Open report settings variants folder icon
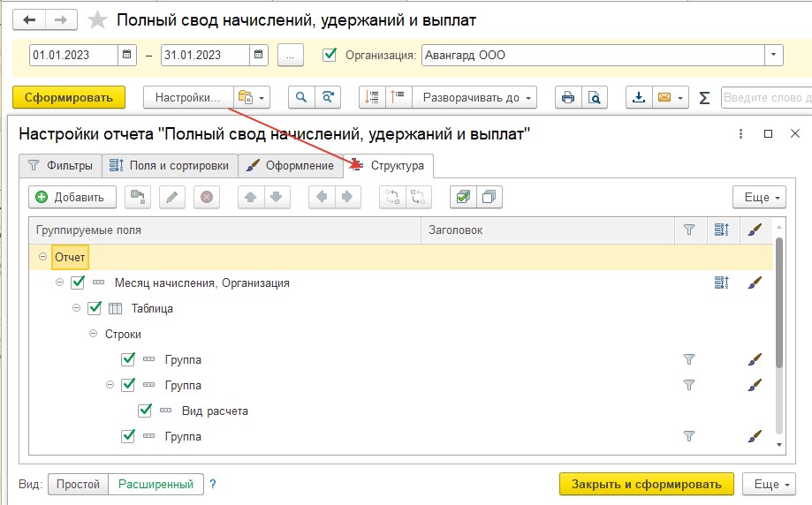The width and height of the screenshot is (812, 505). pos(252,97)
